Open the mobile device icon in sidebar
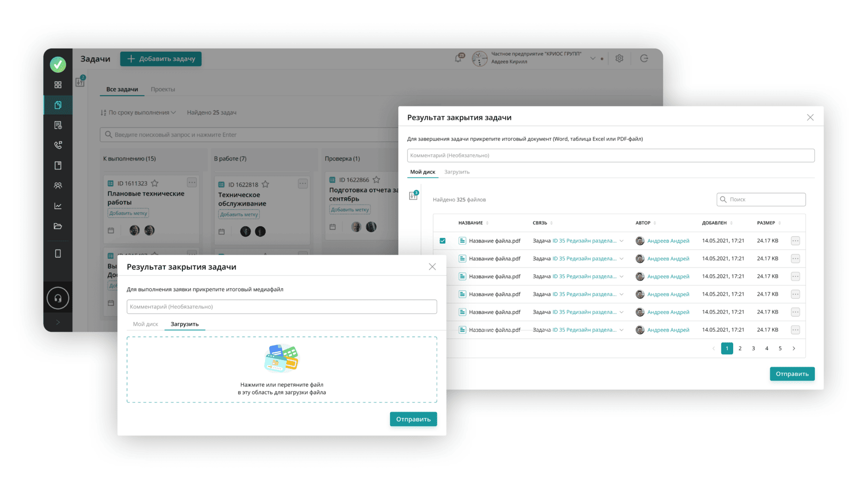Screen dimensions: 868x484 coord(58,254)
